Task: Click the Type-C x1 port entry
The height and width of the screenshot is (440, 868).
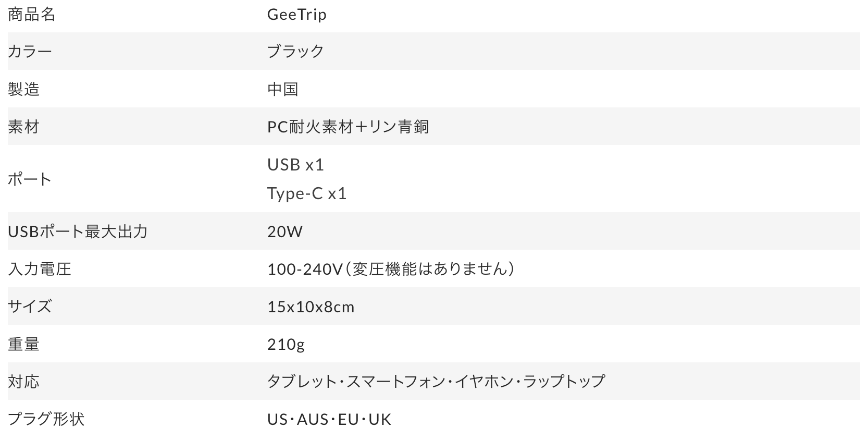Action: pyautogui.click(x=307, y=193)
